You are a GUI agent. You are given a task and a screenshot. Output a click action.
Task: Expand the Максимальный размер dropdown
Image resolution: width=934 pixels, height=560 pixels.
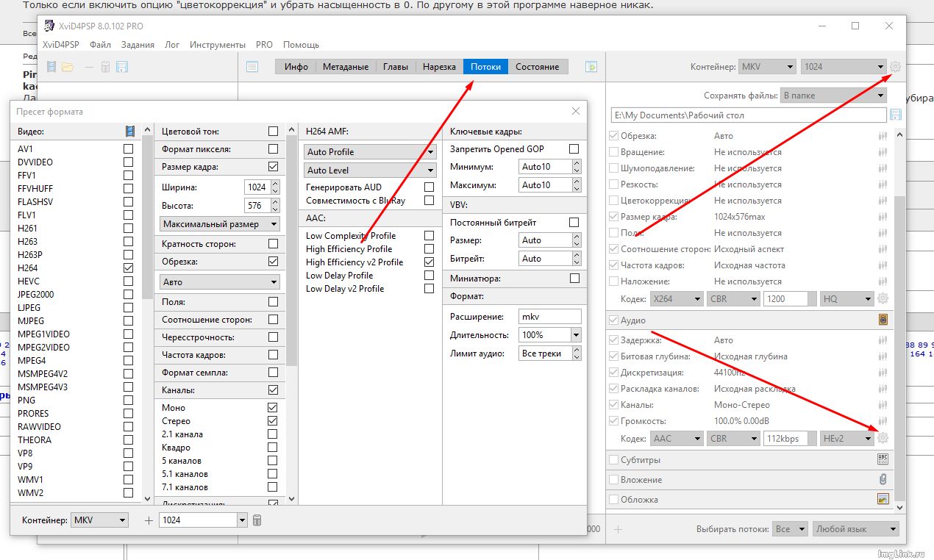click(x=220, y=224)
